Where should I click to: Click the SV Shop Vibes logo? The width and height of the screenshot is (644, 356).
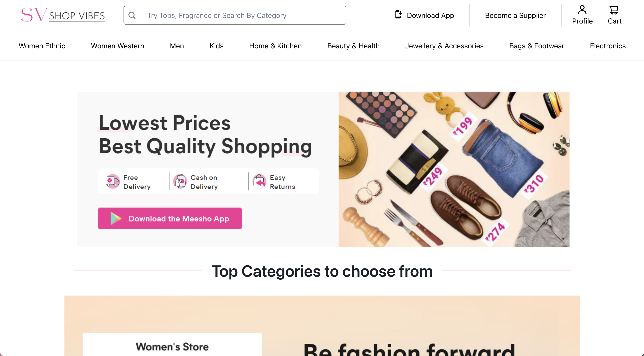pos(63,15)
